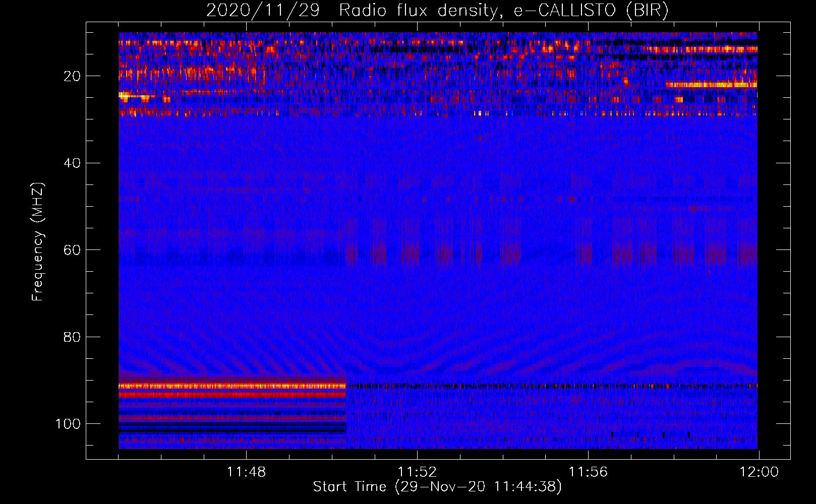Click the 'Frequency (MHZ)' axis label

(38, 241)
